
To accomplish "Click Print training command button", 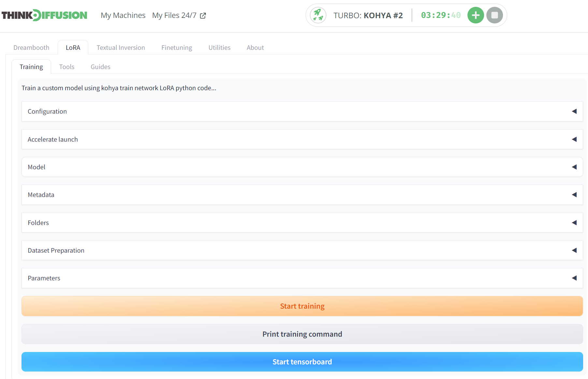I will point(302,334).
